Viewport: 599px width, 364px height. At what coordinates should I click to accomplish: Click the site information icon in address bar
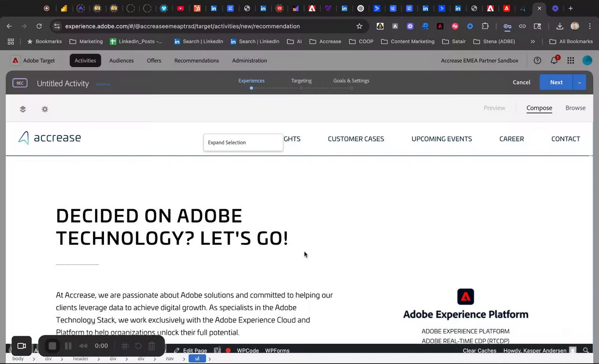pyautogui.click(x=56, y=26)
